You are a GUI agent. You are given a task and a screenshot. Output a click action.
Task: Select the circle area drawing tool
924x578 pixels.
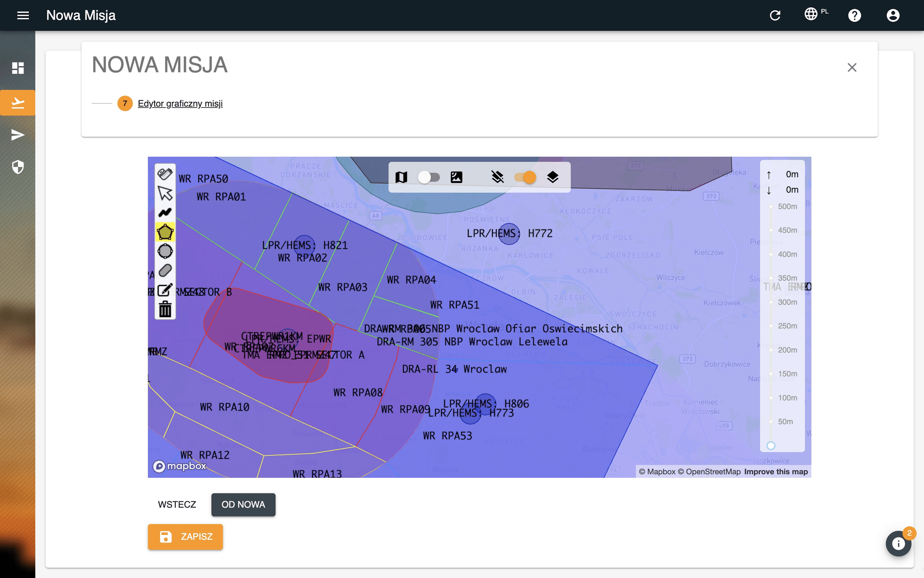pos(165,251)
